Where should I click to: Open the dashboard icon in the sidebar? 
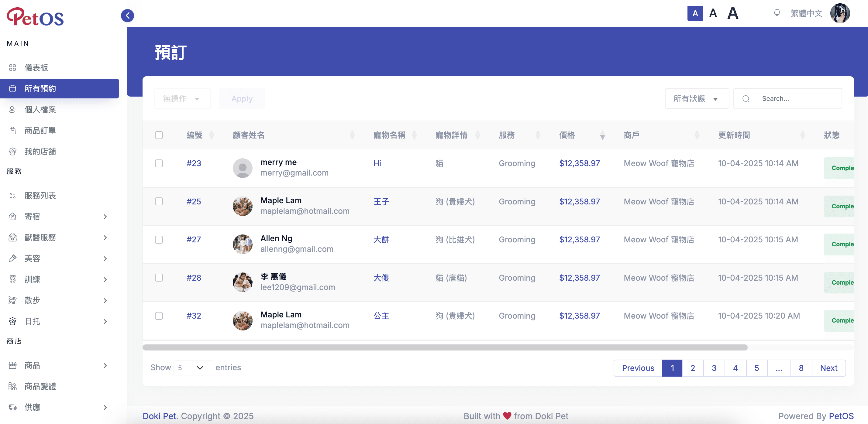pyautogui.click(x=12, y=68)
